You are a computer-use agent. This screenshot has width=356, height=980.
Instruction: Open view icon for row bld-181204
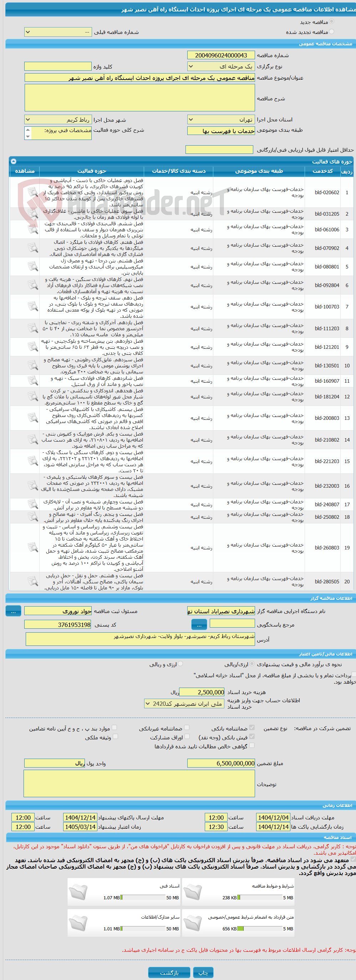[x=33, y=396]
